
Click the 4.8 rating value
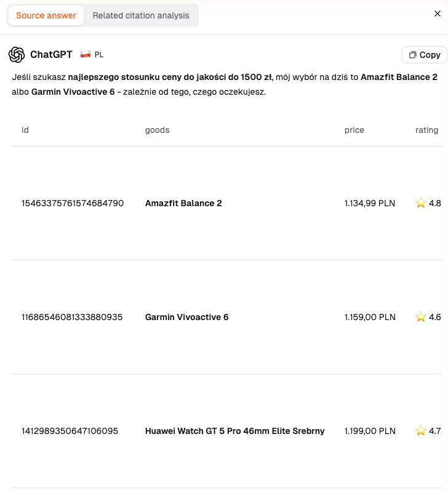coord(435,203)
